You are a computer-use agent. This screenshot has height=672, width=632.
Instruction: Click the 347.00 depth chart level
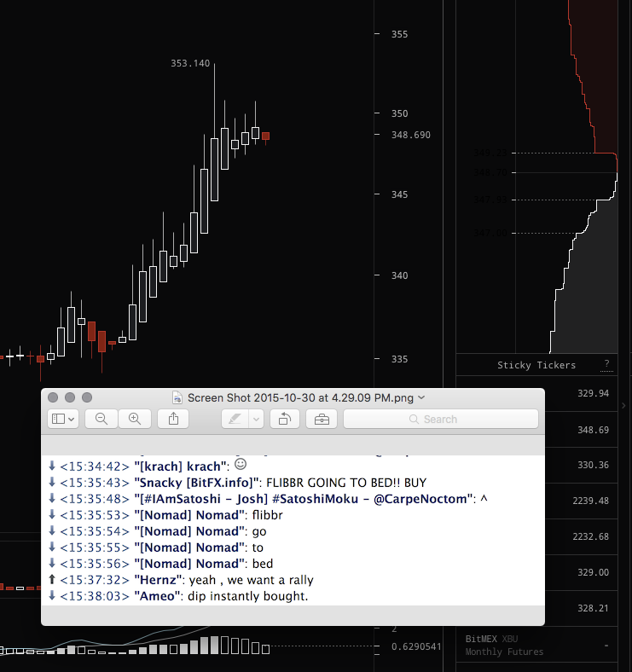coord(490,233)
